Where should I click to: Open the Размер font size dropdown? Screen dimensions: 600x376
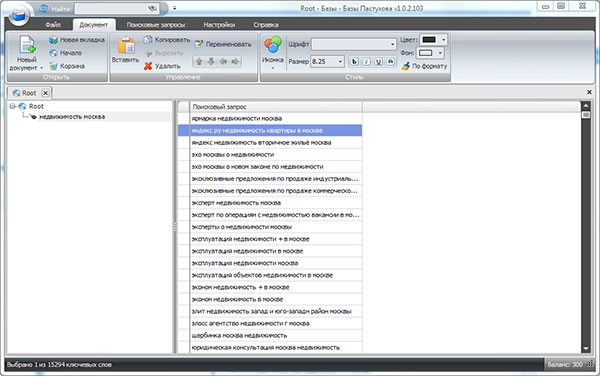340,62
